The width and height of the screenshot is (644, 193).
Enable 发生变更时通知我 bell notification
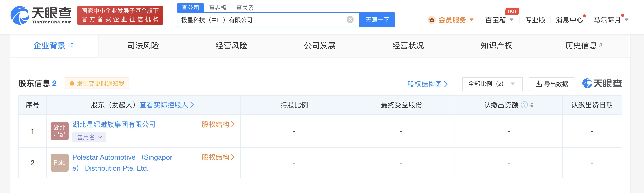point(97,83)
